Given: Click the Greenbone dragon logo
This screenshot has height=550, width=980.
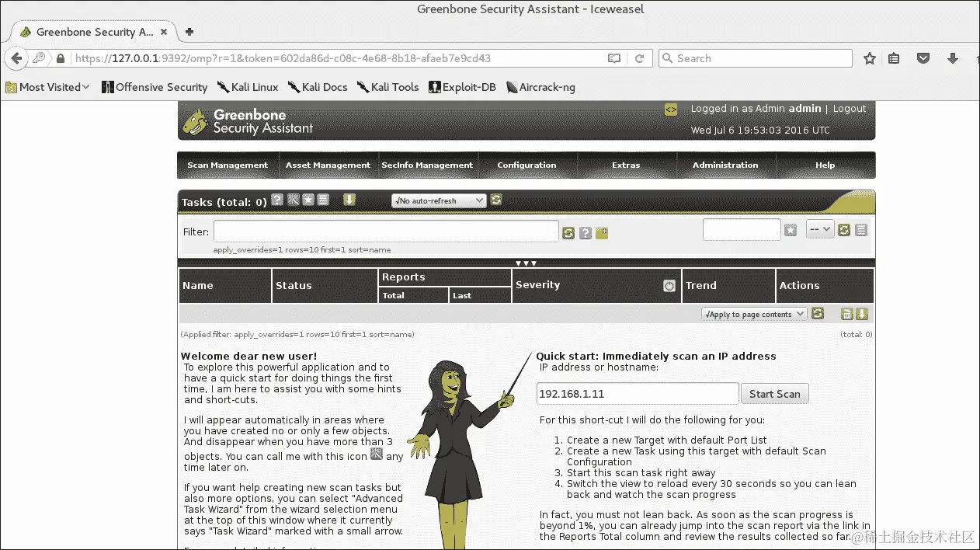Looking at the screenshot, I should click(195, 121).
